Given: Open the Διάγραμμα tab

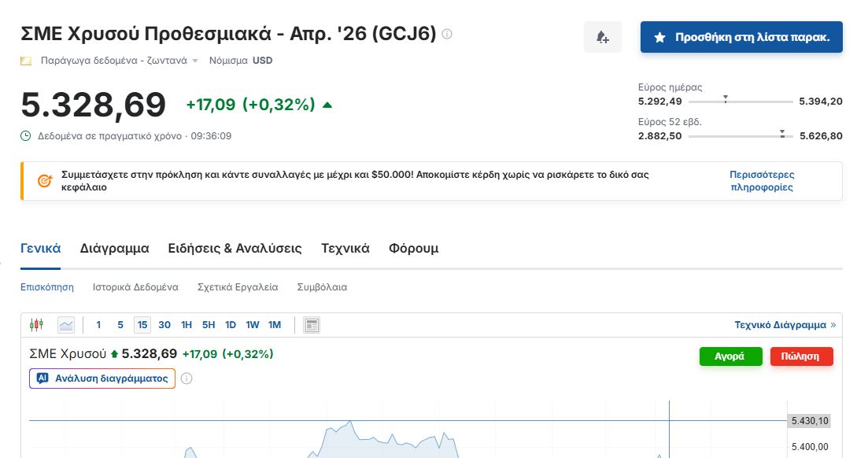Looking at the screenshot, I should [x=114, y=249].
